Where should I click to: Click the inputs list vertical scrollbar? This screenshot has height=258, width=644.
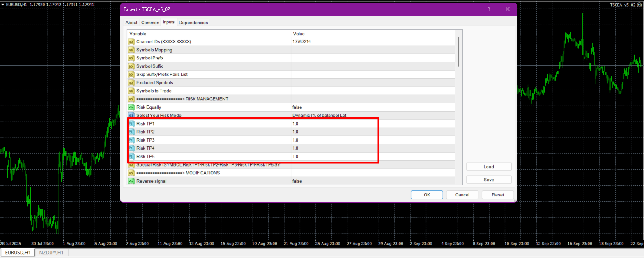point(459,52)
